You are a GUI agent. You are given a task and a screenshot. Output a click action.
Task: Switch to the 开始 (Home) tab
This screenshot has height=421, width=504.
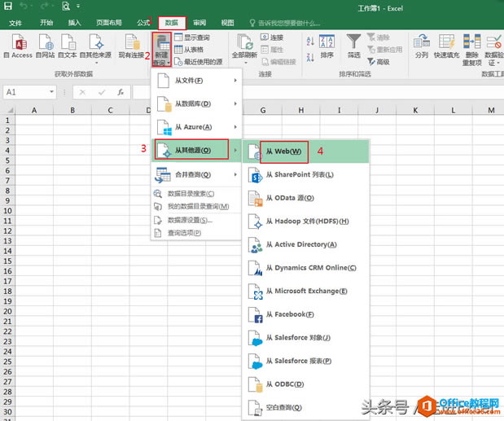pos(46,23)
